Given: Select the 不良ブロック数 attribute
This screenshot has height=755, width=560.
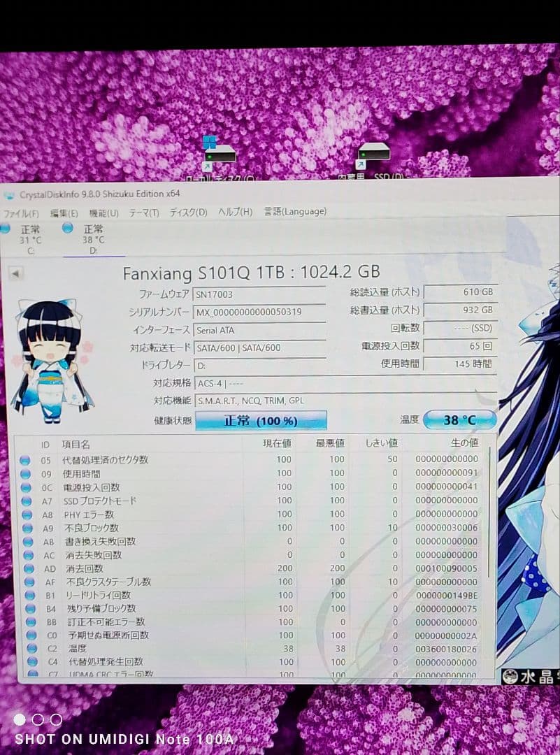Looking at the screenshot, I should click(x=92, y=528).
